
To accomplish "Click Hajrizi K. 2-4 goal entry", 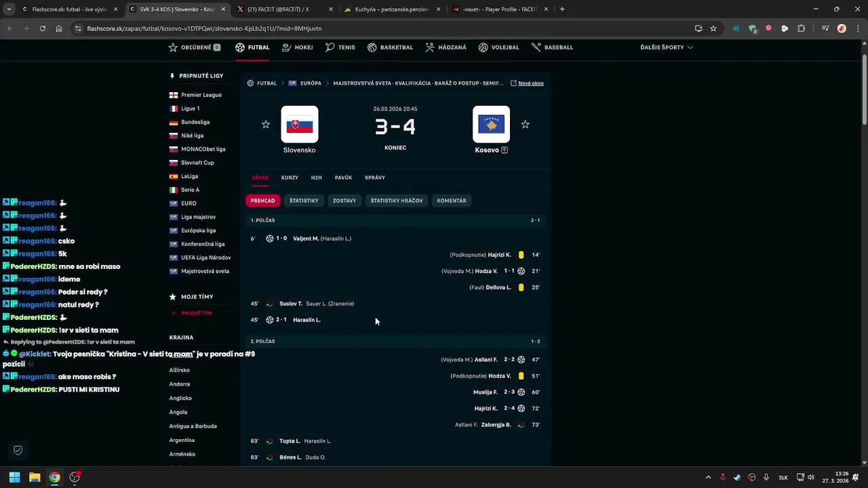I will click(486, 409).
